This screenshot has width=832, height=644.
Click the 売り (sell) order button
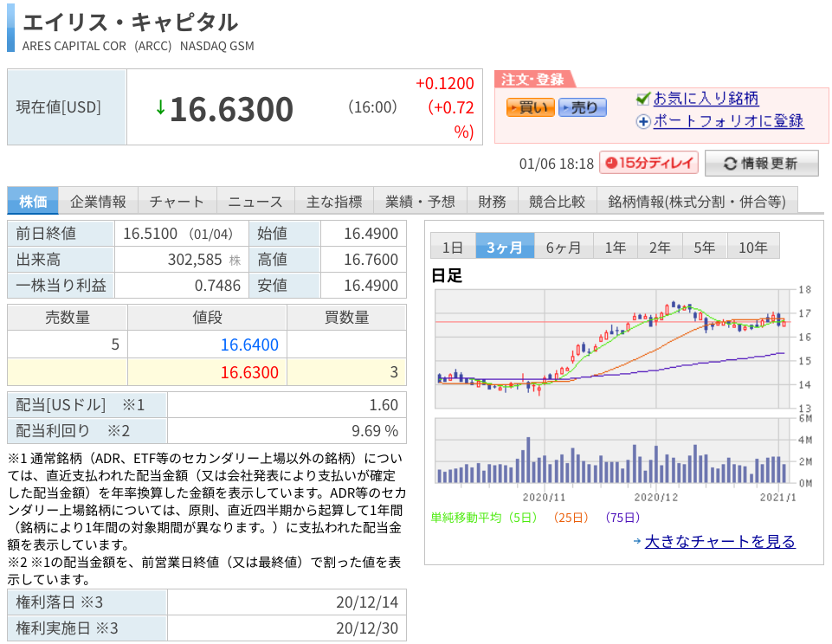tap(582, 107)
